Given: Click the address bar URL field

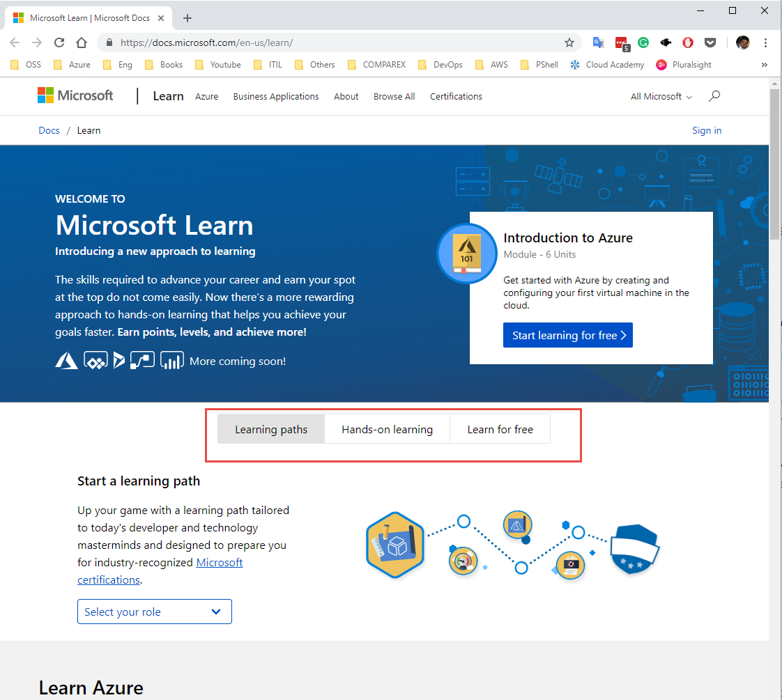Looking at the screenshot, I should 339,42.
